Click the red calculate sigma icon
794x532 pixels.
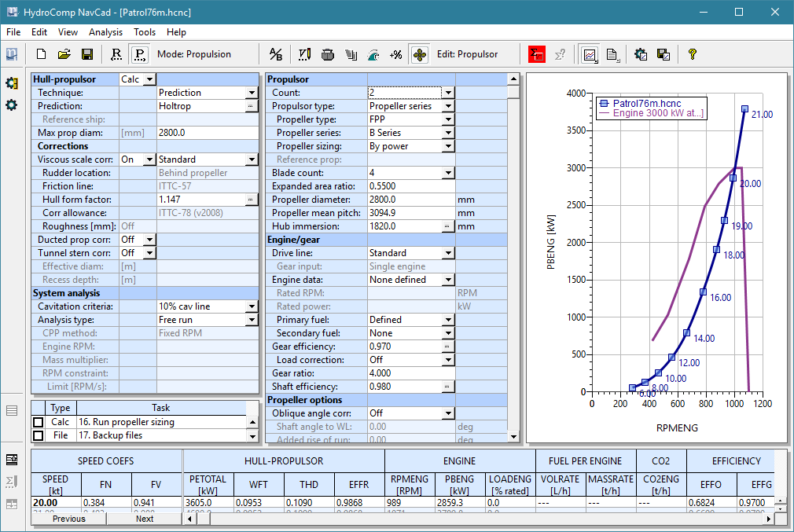pyautogui.click(x=537, y=54)
